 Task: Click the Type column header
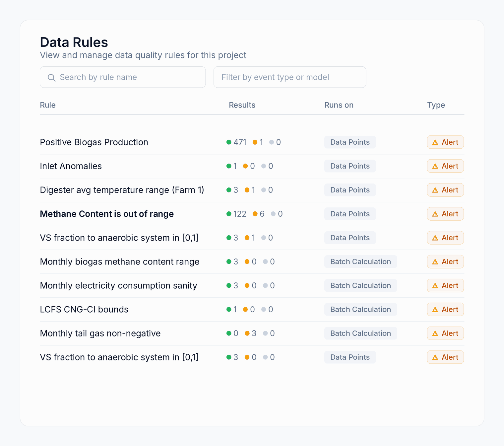point(436,105)
